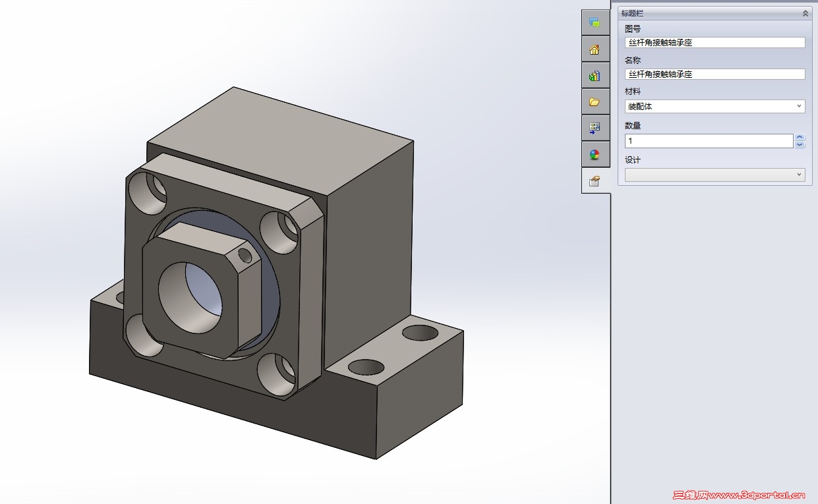Open the 设计 dropdown
The width and height of the screenshot is (818, 504).
[x=715, y=175]
